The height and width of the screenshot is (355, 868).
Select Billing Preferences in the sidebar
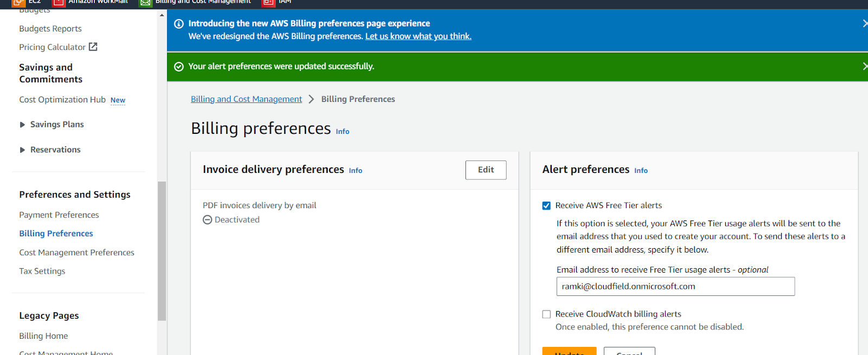[56, 234]
